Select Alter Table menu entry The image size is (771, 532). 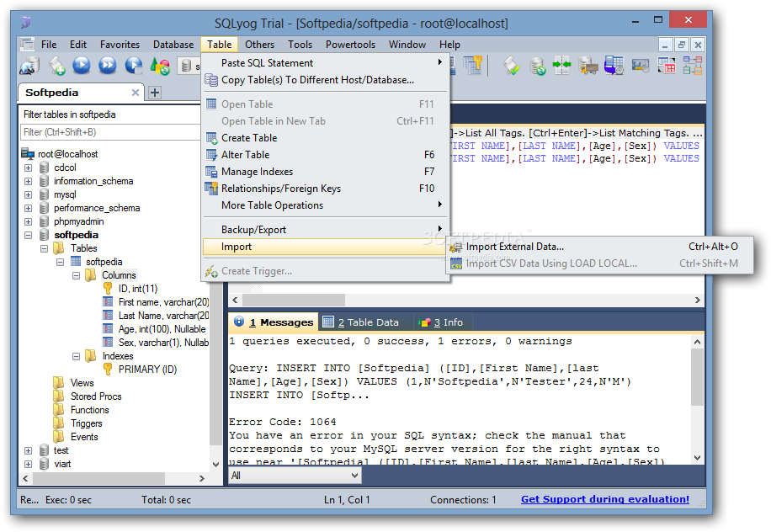point(326,154)
